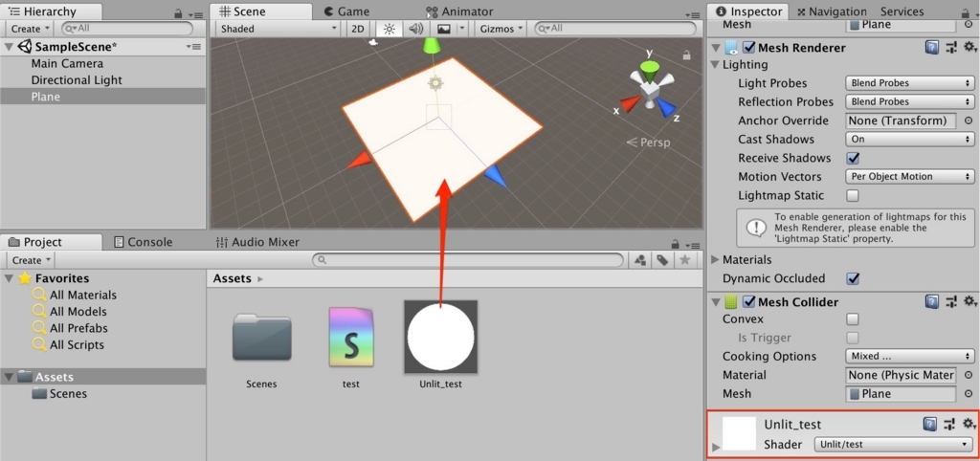The height and width of the screenshot is (461, 980).
Task: Select Directional Light in Hierarchy
Action: point(77,80)
